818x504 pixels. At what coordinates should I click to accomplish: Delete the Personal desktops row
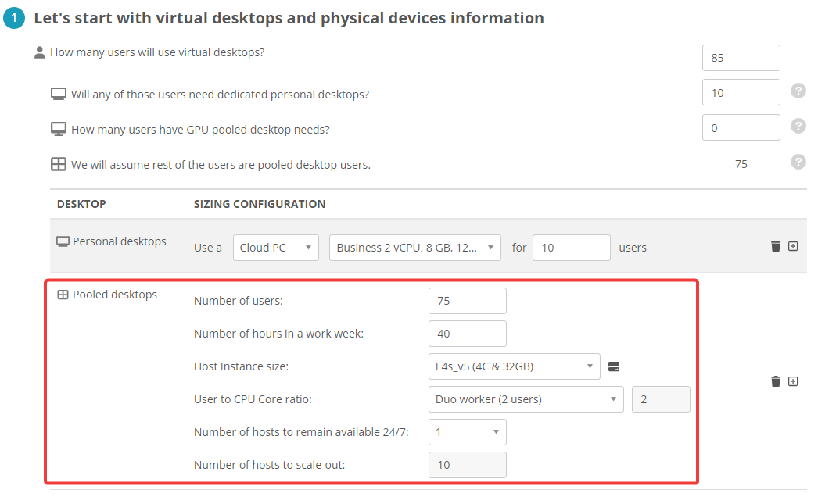[776, 246]
